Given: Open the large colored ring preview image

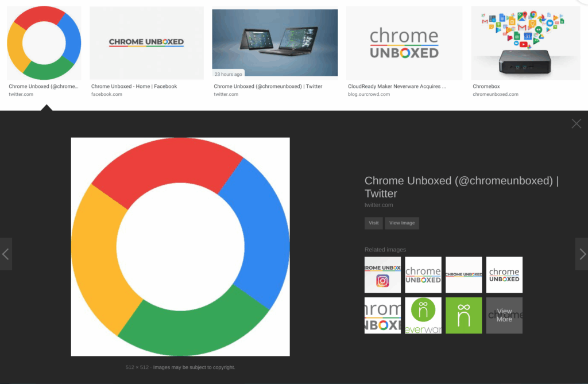Looking at the screenshot, I should [x=180, y=247].
